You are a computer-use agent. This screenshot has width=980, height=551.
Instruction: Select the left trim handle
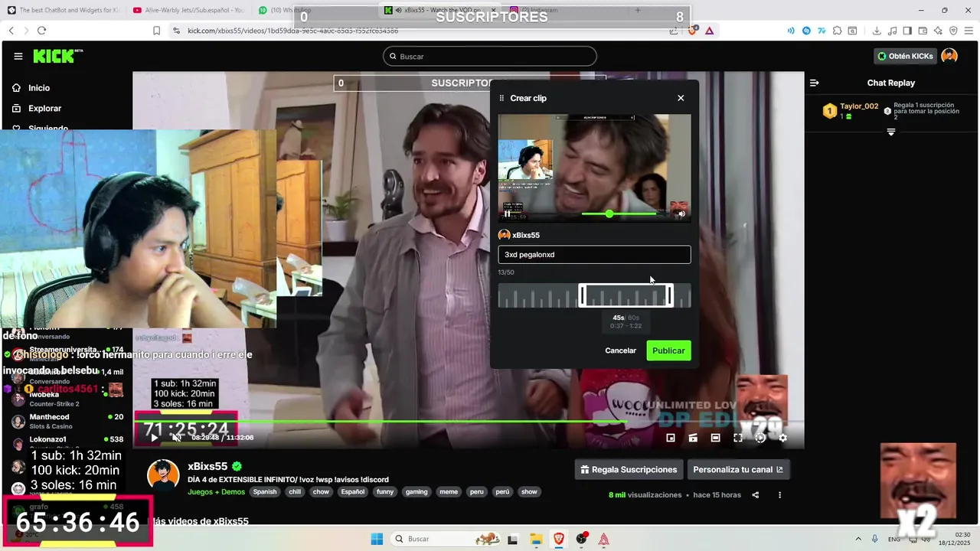pyautogui.click(x=581, y=295)
